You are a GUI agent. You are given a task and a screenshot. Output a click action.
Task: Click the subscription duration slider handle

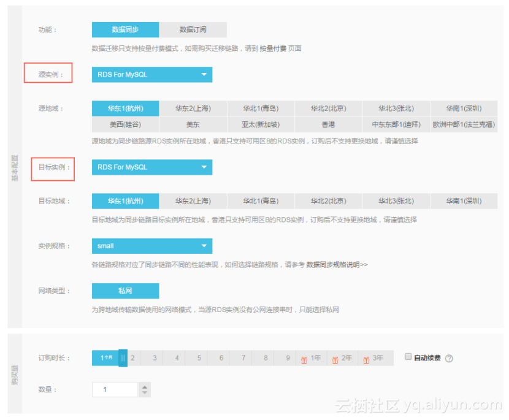(123, 358)
